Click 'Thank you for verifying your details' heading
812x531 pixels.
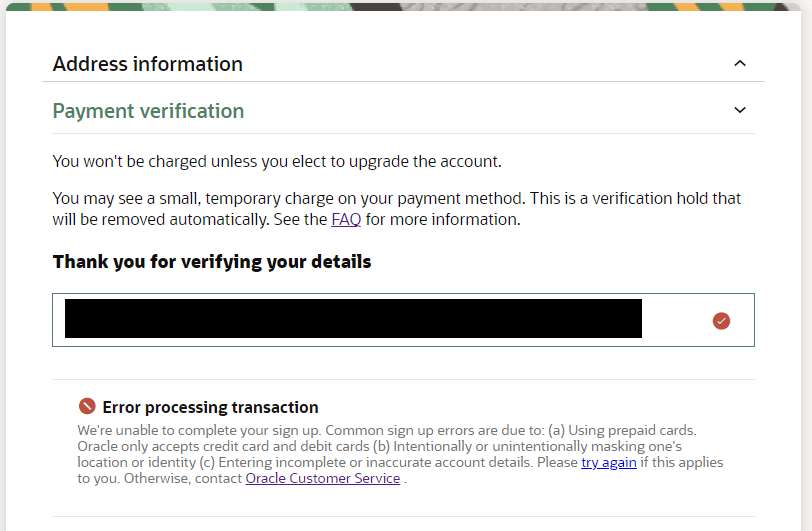point(212,262)
